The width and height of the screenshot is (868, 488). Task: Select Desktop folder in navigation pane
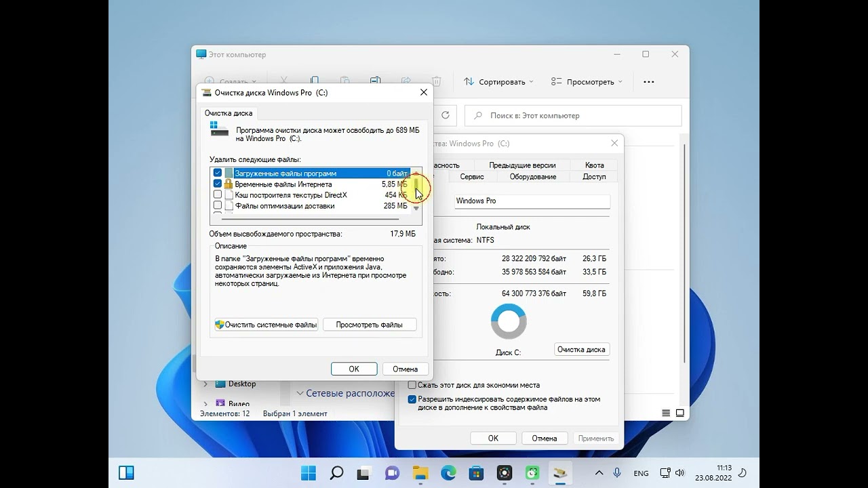[x=242, y=384]
